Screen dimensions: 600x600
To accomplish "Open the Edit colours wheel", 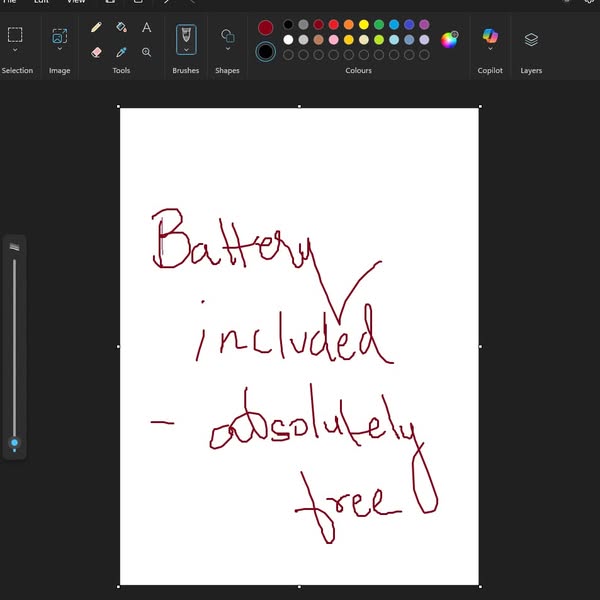I will [x=449, y=40].
